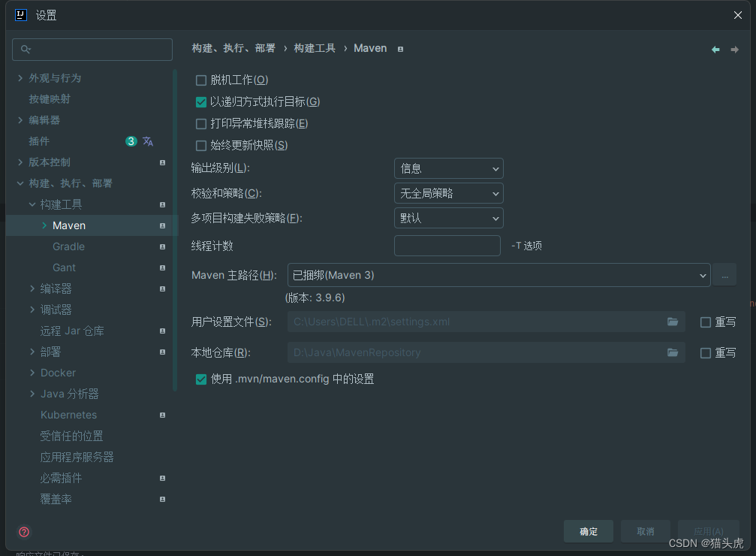The height and width of the screenshot is (556, 756).
Task: Collapse the 构建、执行、部署 tree node
Action: pyautogui.click(x=20, y=183)
